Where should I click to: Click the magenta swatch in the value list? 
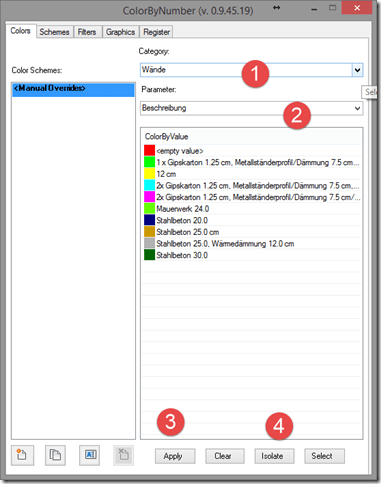click(149, 197)
